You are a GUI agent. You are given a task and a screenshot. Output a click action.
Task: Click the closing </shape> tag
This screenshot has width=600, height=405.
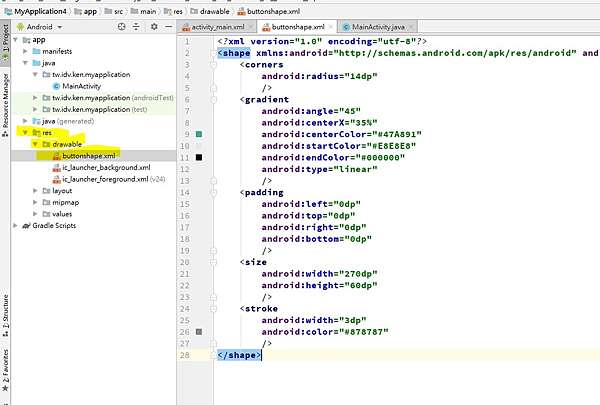pos(239,355)
